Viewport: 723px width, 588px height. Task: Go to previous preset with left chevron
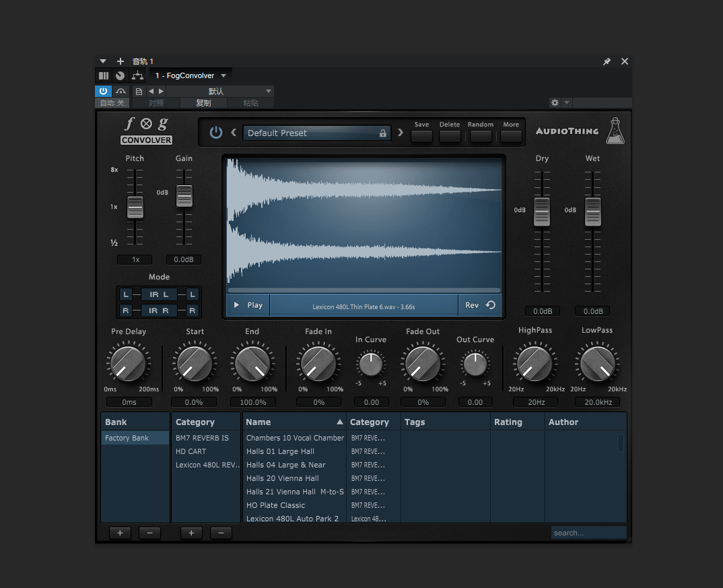tap(234, 133)
